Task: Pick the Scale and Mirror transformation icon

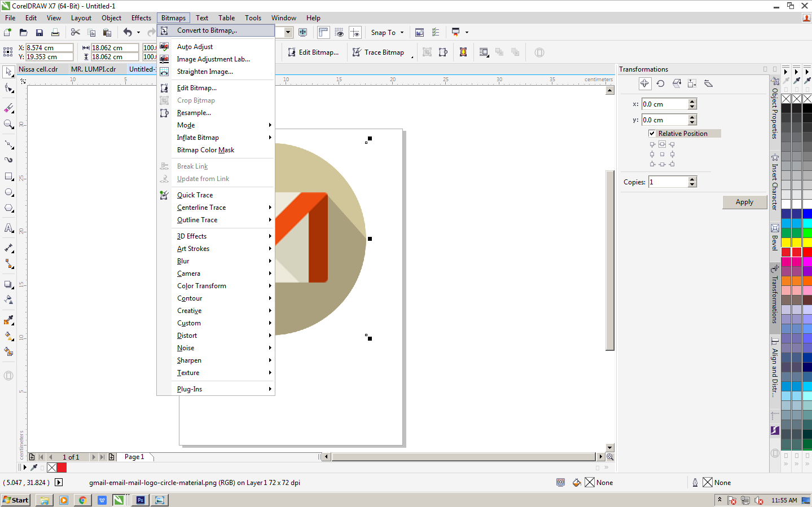Action: 676,83
